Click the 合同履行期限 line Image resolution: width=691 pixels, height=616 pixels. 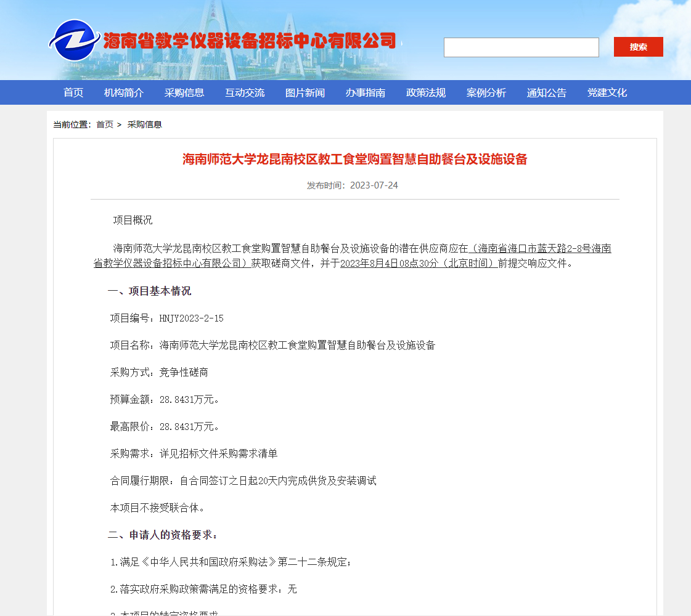coord(243,481)
